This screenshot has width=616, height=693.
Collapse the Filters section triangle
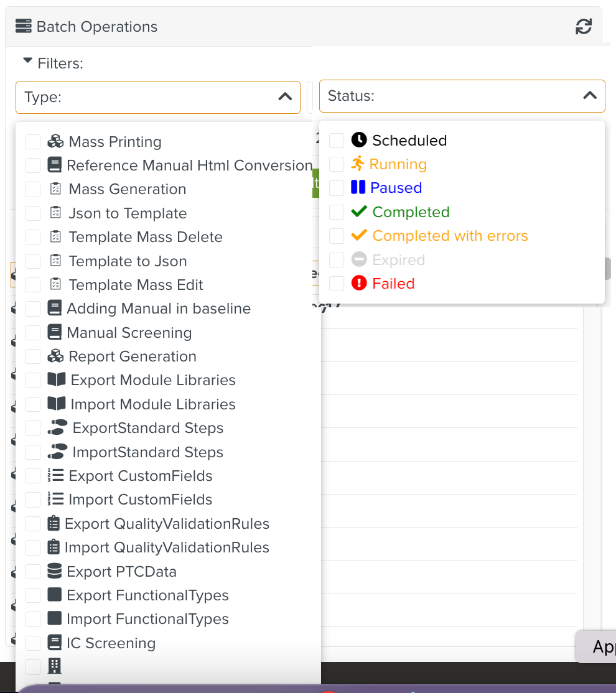click(27, 62)
